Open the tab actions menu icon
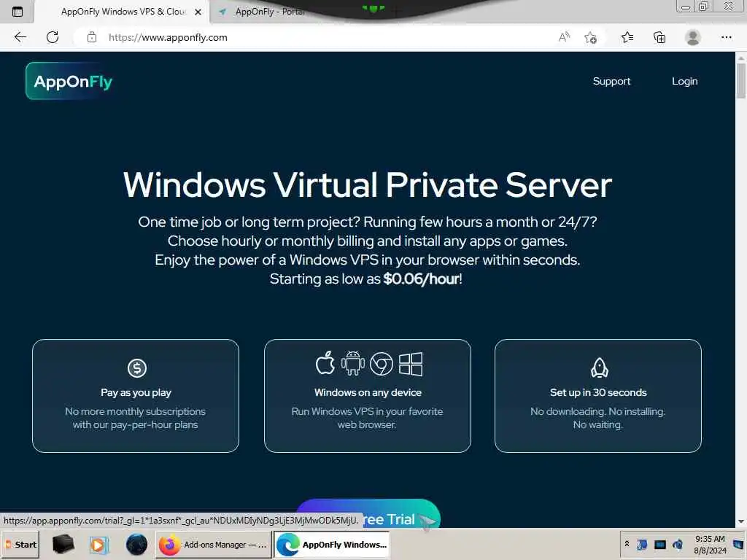 (18, 12)
